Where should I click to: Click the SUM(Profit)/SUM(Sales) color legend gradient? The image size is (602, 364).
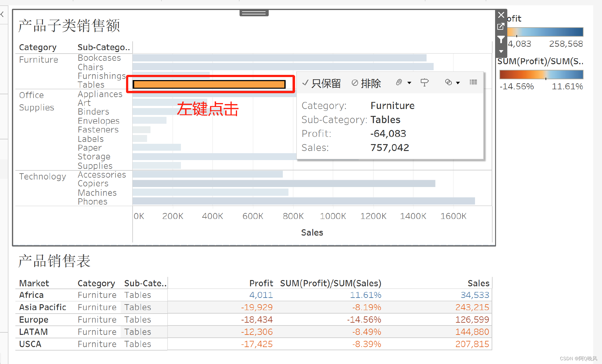click(x=541, y=75)
